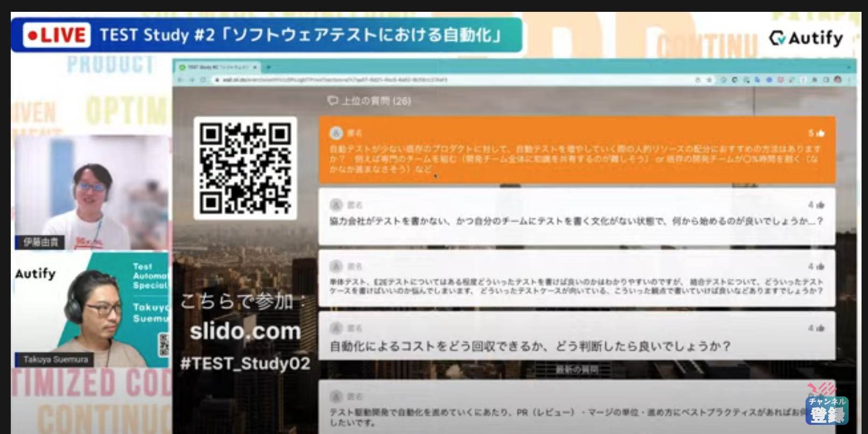Click the #TEST_Study02 event code
Screen dimensions: 868x434
pos(245,363)
